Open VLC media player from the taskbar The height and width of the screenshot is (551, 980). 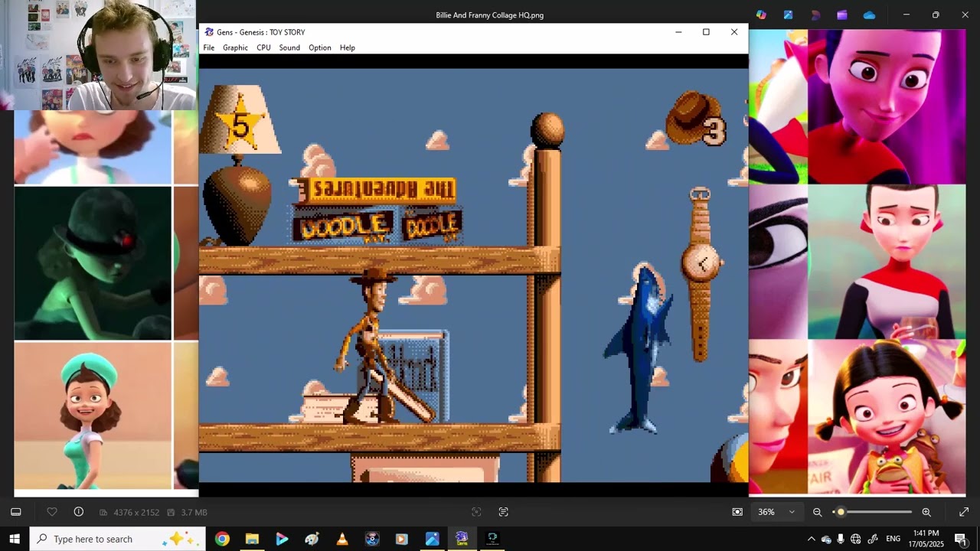[x=342, y=539]
